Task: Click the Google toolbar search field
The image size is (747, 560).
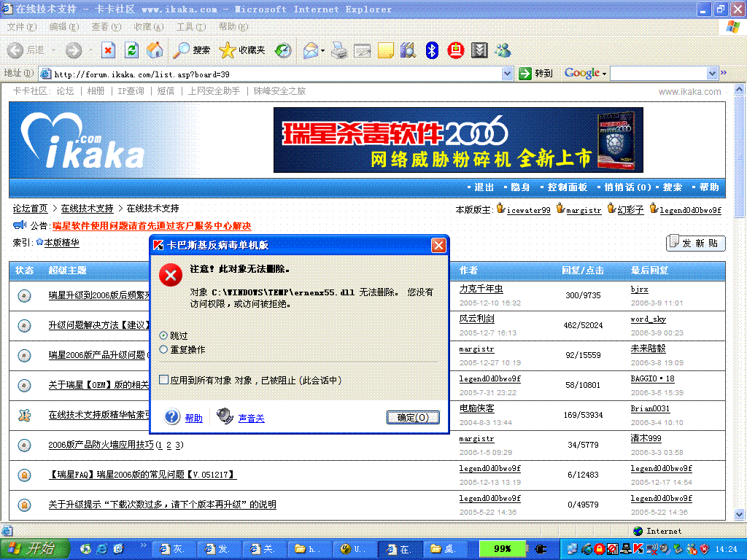Action: click(x=659, y=74)
